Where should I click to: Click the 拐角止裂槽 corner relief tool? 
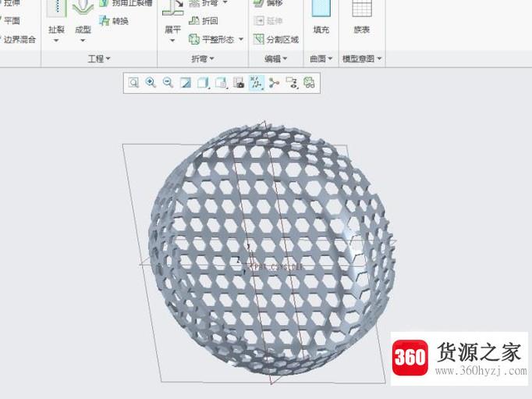click(x=126, y=3)
